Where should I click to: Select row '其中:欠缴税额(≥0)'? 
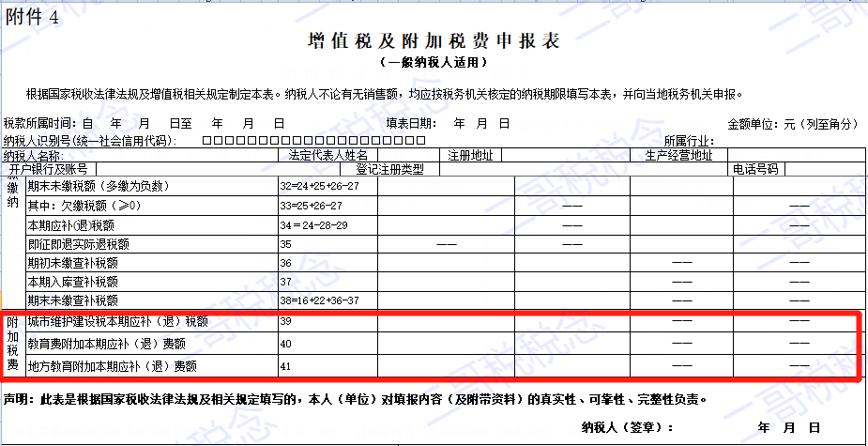152,206
